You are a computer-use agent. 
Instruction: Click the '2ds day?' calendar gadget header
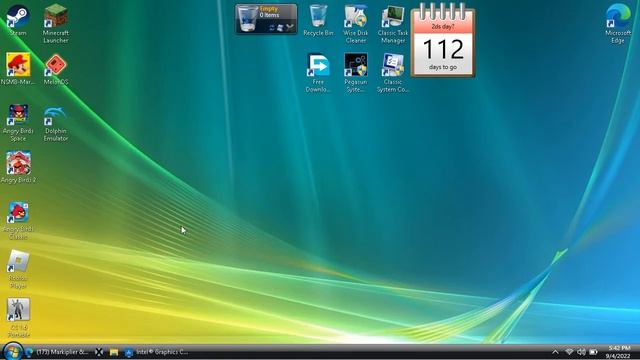pyautogui.click(x=443, y=27)
